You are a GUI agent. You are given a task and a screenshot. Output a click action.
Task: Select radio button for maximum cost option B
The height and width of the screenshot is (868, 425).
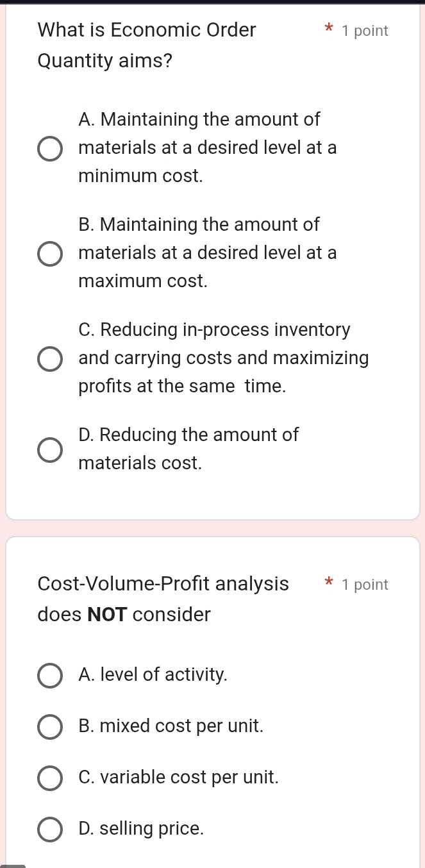click(50, 253)
